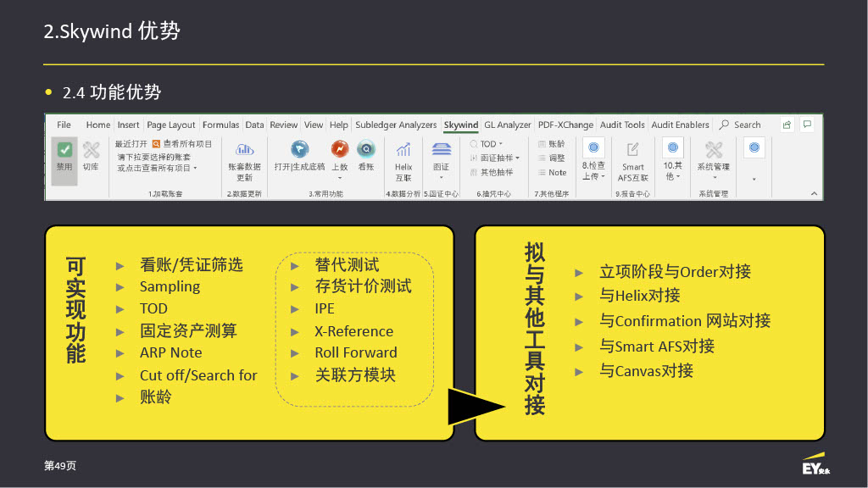This screenshot has width=868, height=488.
Task: Launch the Helix互联 chart icon
Action: [403, 149]
